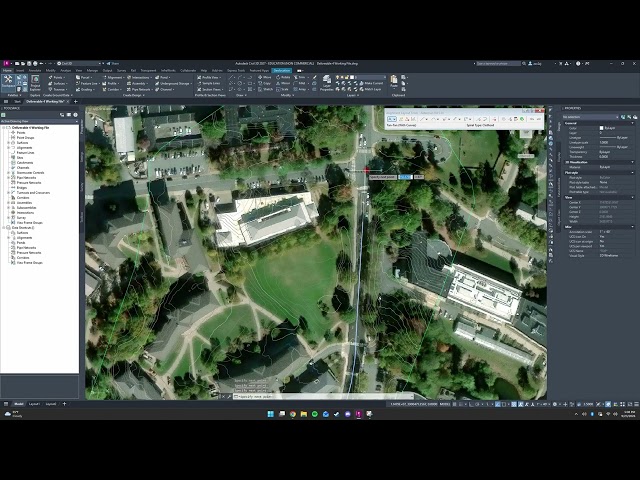The image size is (640, 480).
Task: Select Pressure Networks under Deliverable 4 Working File
Action: click(x=29, y=182)
